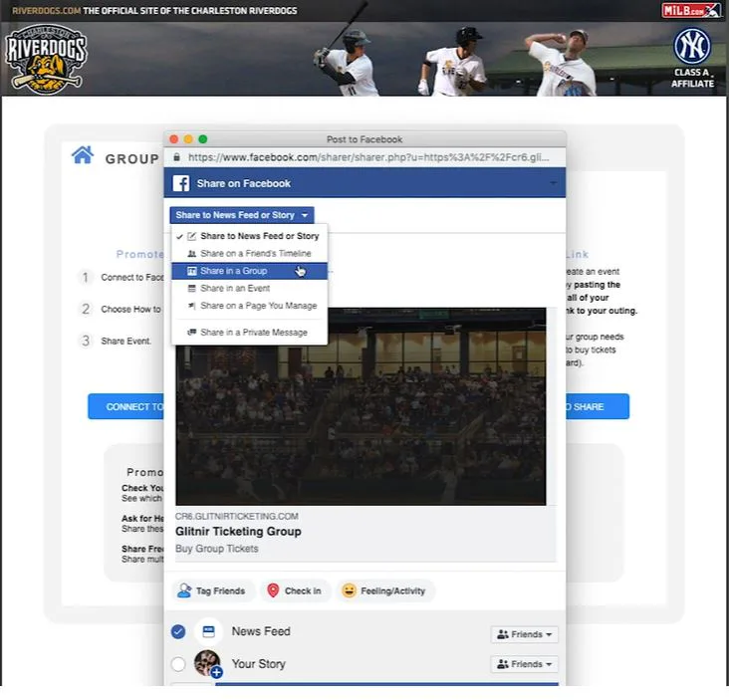
Task: Select Share on a Page You Manage
Action: tap(249, 306)
